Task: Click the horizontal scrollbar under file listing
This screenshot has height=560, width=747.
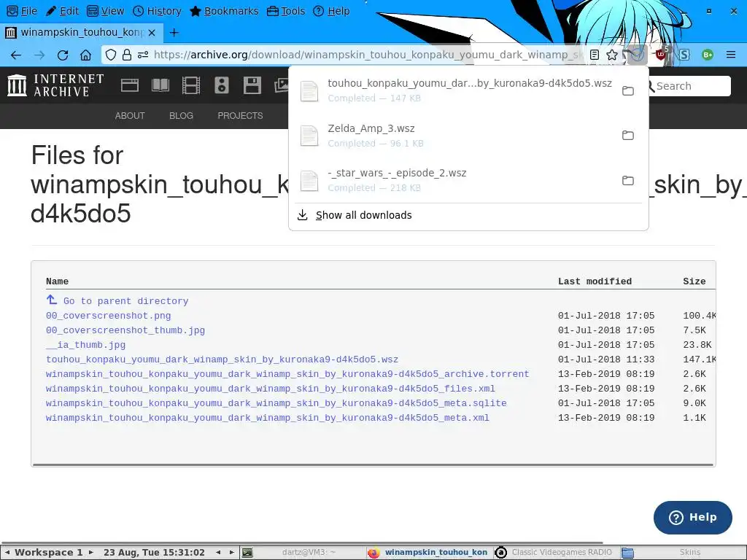Action: (x=373, y=464)
